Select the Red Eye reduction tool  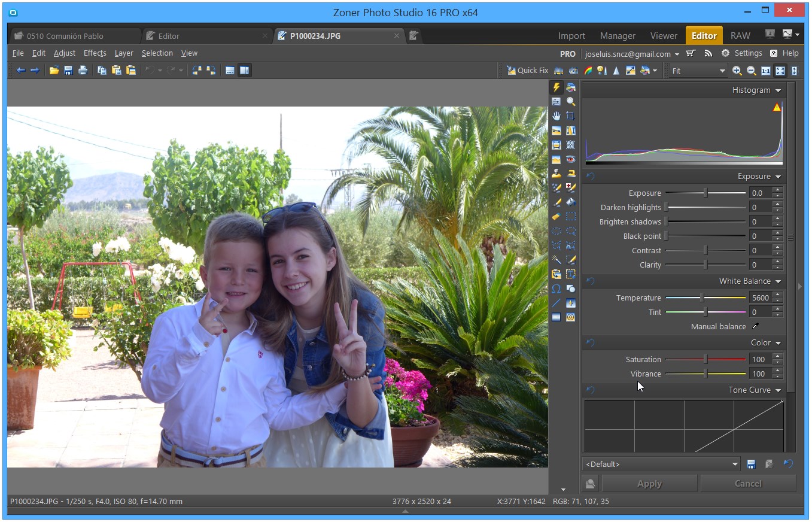coord(571,159)
